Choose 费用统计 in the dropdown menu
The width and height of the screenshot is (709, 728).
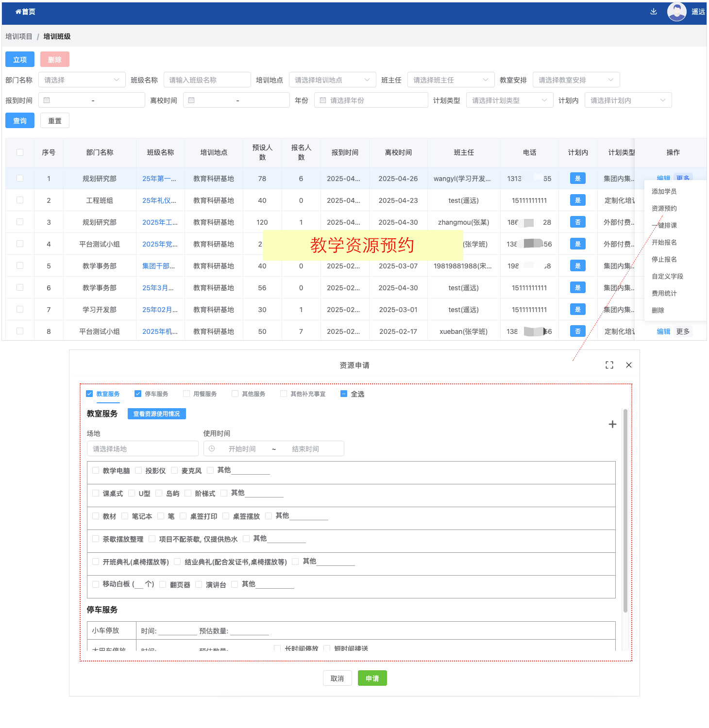click(664, 293)
